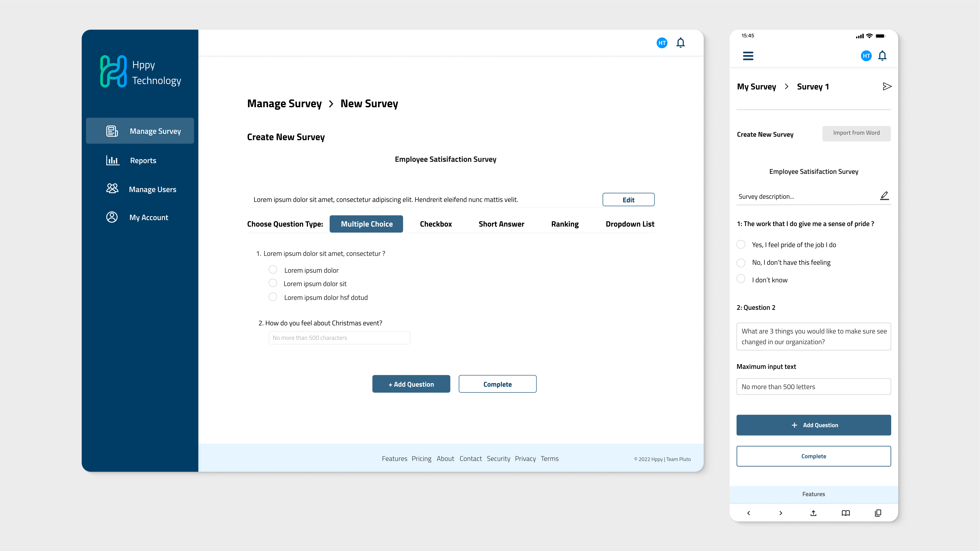Click the My Account profile icon
This screenshot has width=980, height=551.
coord(112,217)
